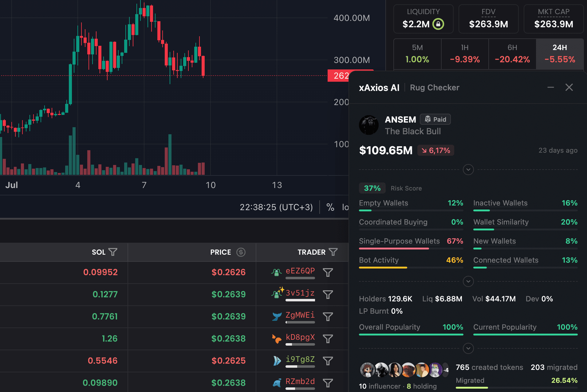Viewport: 587px width, 392px height.
Task: Click the Migrated 26.54% progress bar
Action: click(517, 388)
